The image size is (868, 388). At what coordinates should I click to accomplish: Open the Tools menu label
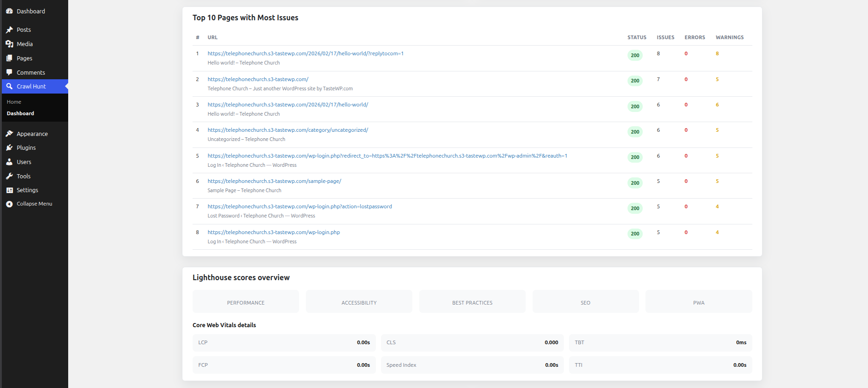point(23,176)
